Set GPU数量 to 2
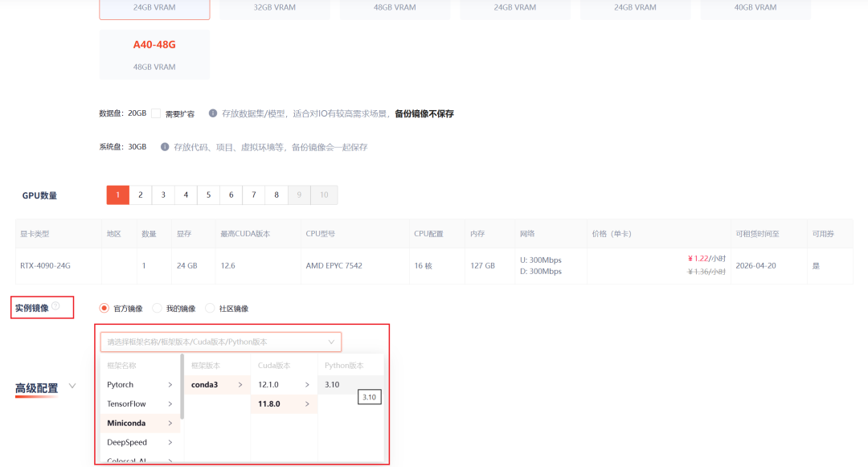The width and height of the screenshot is (868, 467). [140, 195]
